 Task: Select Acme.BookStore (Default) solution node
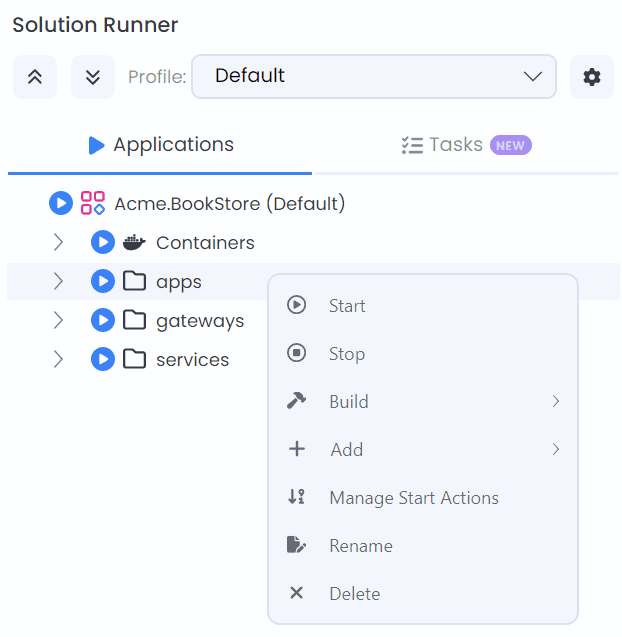point(229,204)
